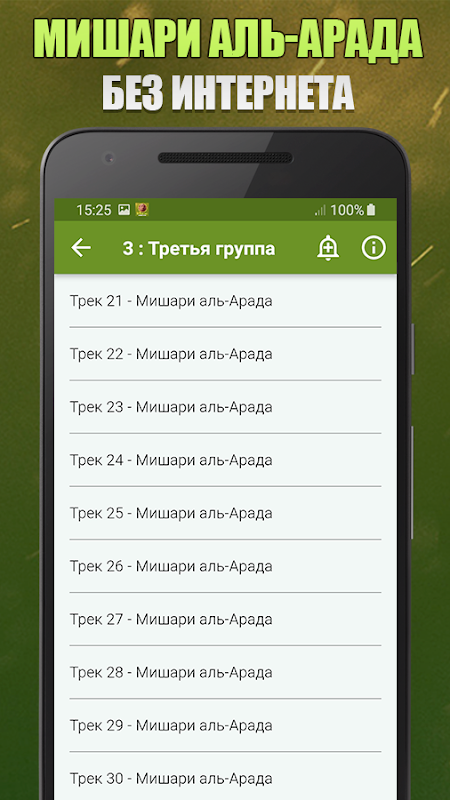This screenshot has height=800, width=450.
Task: Select Трек 29 - Мишари аль-Арада
Action: click(225, 726)
